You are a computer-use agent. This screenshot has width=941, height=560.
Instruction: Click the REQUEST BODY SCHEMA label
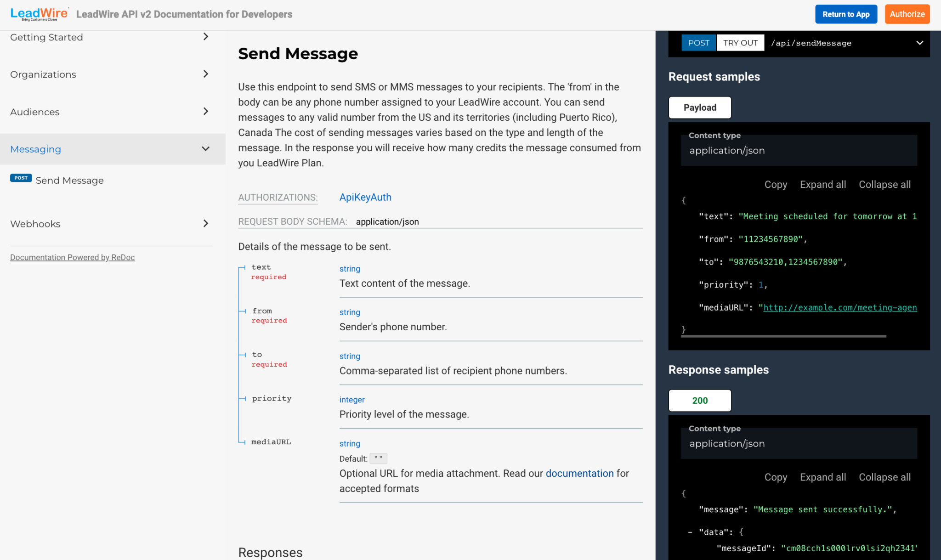(x=292, y=221)
